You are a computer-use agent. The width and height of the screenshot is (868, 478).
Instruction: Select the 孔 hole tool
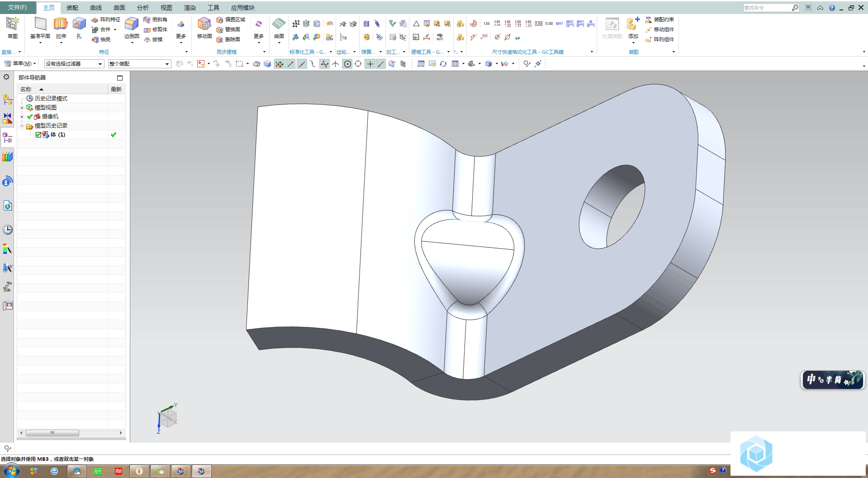(x=79, y=28)
